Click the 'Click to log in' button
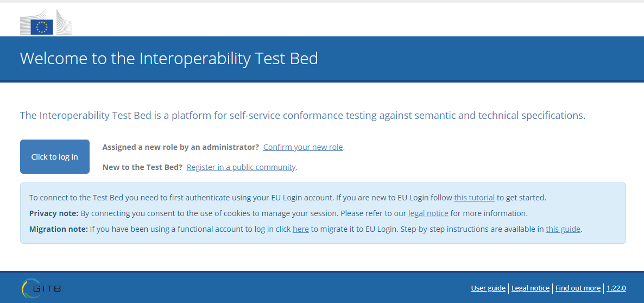644x303 pixels. [55, 157]
